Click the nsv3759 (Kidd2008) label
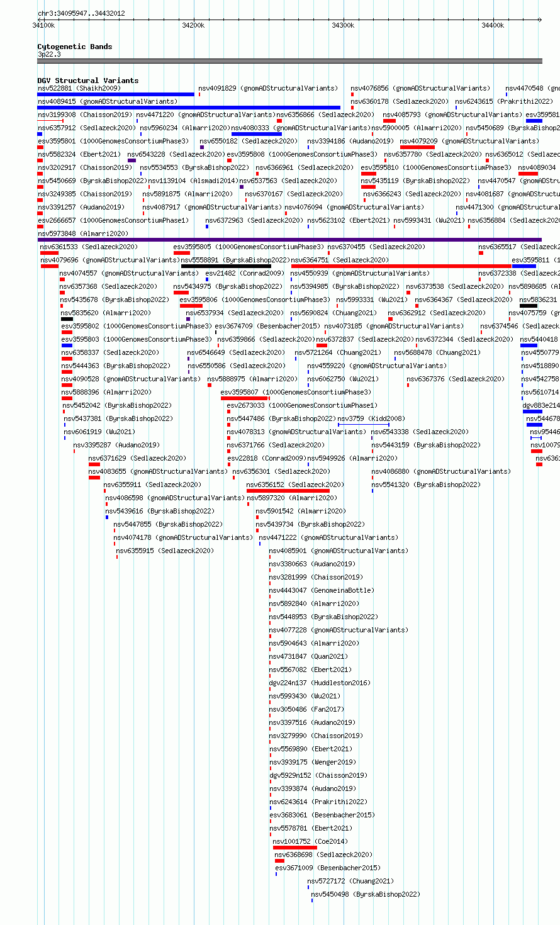This screenshot has height=925, width=560. click(x=371, y=419)
